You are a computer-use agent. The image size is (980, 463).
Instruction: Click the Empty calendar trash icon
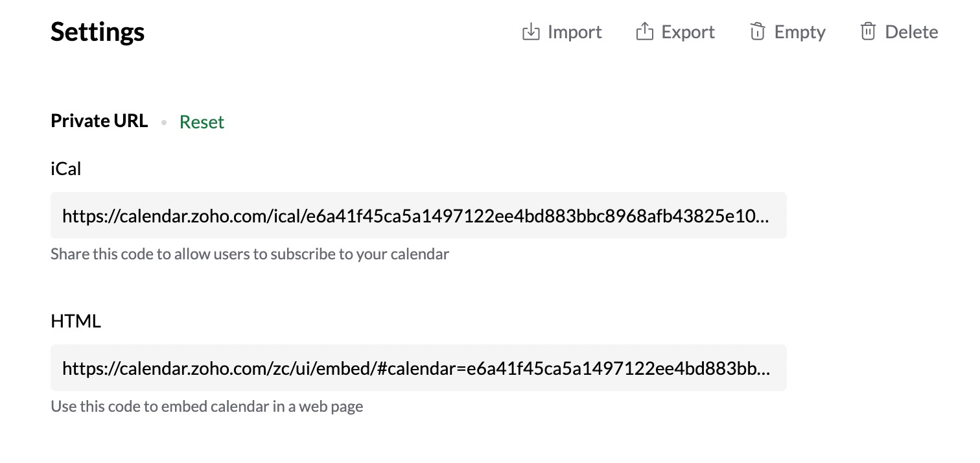tap(758, 32)
